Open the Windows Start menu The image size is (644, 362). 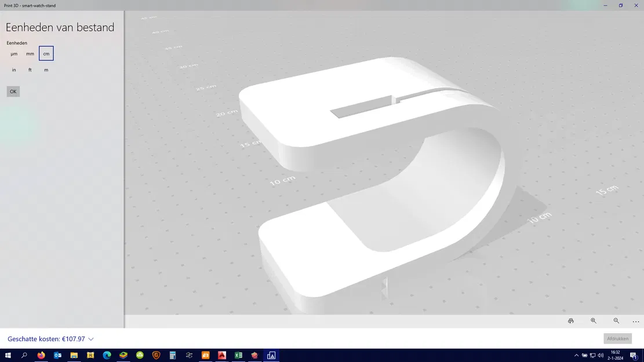8,356
